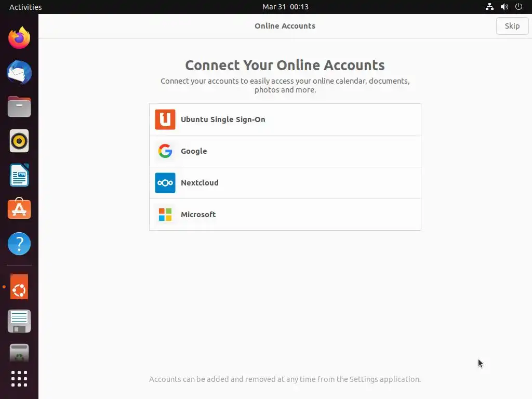The width and height of the screenshot is (532, 399).
Task: Show all applications grid
Action: click(x=19, y=379)
